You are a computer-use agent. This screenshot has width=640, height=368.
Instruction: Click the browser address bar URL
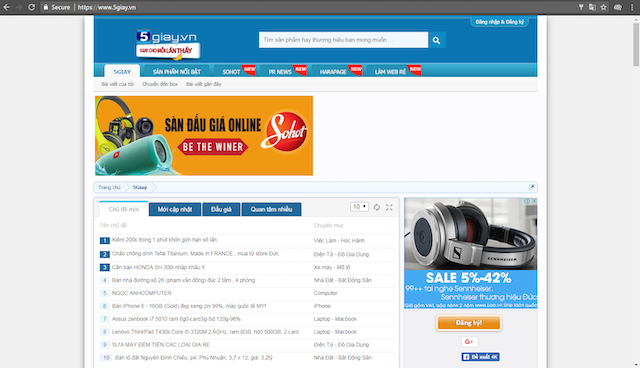[x=107, y=7]
